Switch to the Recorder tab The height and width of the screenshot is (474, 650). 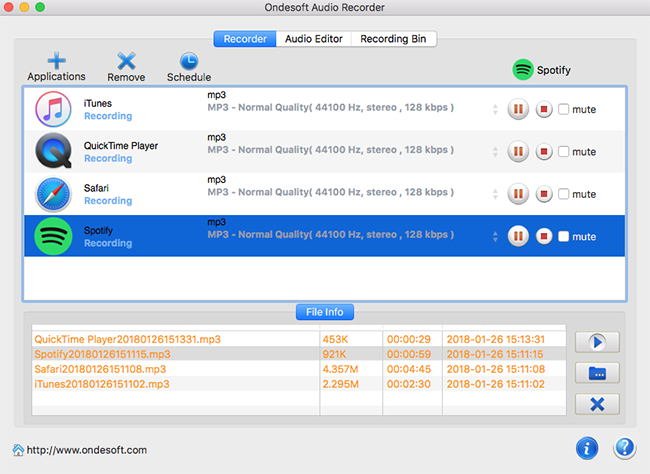click(x=245, y=39)
